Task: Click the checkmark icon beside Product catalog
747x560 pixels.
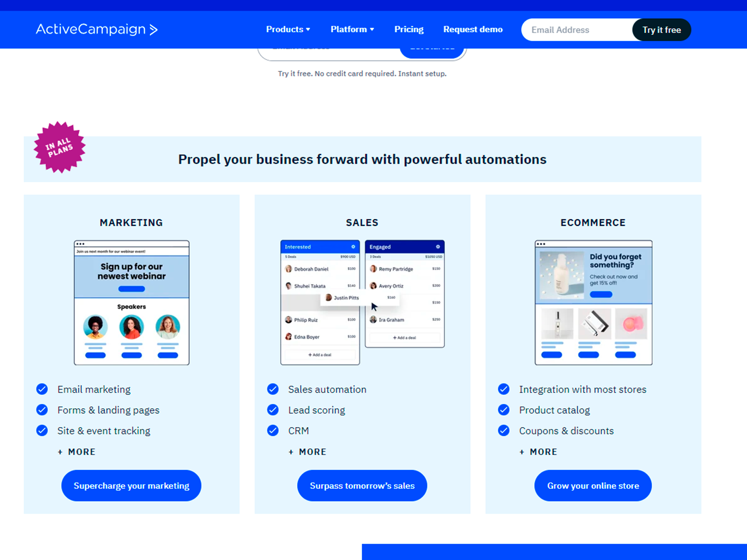Action: tap(504, 410)
